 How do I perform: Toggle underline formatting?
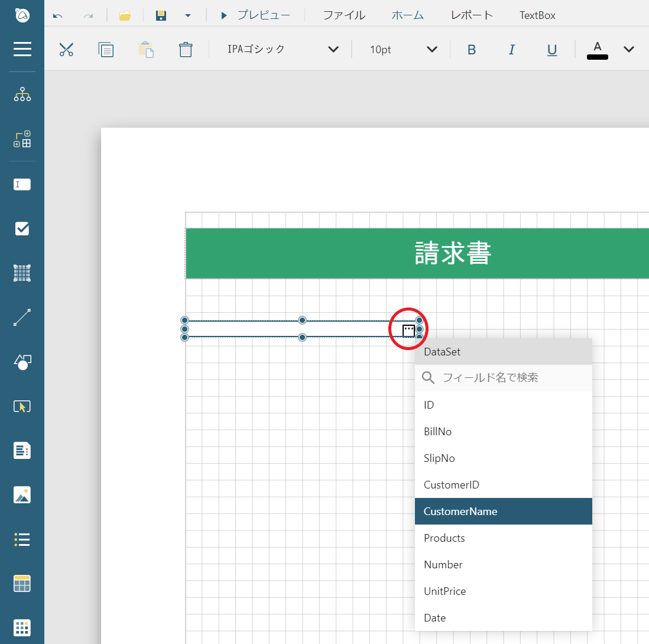551,50
